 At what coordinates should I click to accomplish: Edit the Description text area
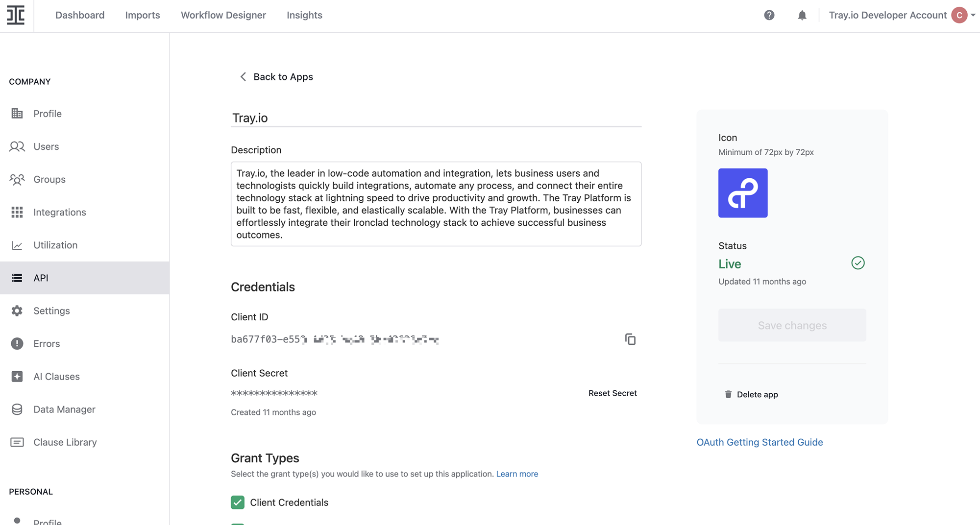pos(436,204)
